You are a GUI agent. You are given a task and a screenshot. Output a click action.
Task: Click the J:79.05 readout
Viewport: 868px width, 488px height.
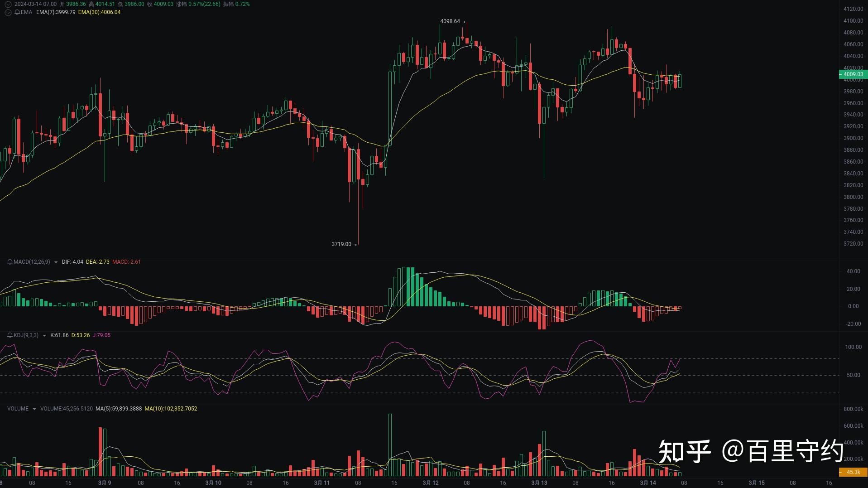point(101,335)
